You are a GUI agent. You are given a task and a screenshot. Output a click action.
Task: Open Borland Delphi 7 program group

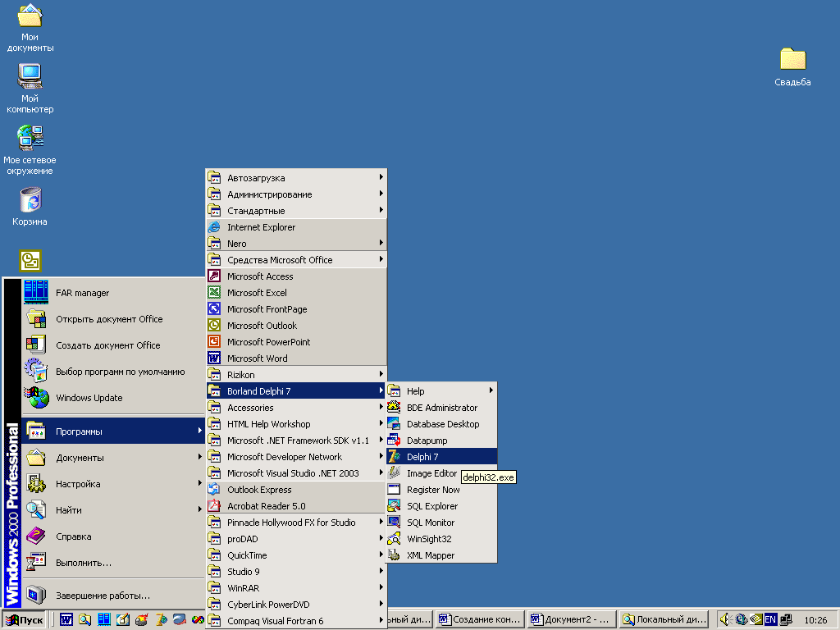click(296, 391)
